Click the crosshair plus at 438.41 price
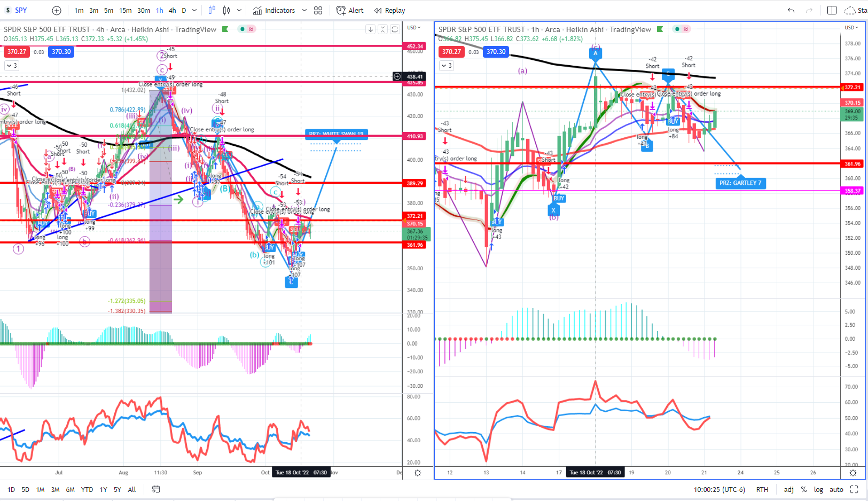 pos(397,76)
